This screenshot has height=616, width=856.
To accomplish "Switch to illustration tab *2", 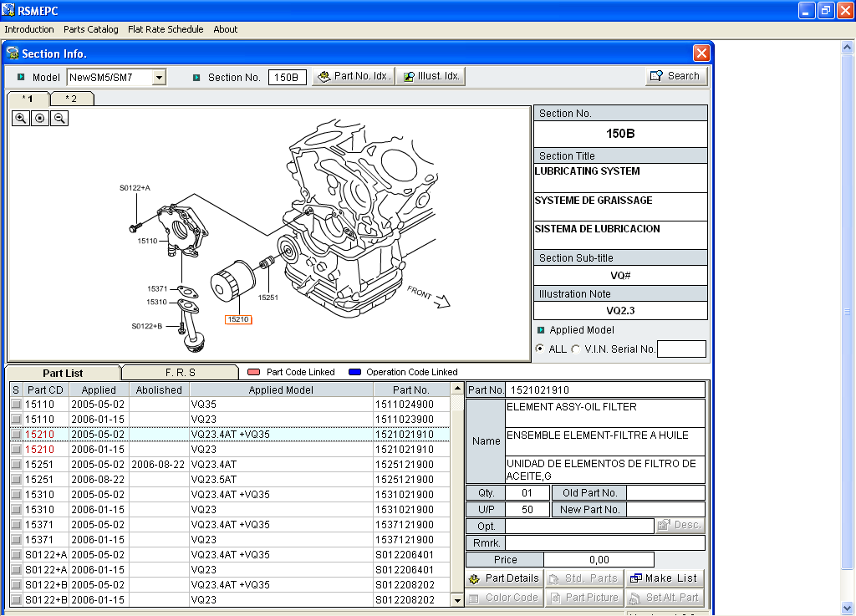I will (72, 99).
